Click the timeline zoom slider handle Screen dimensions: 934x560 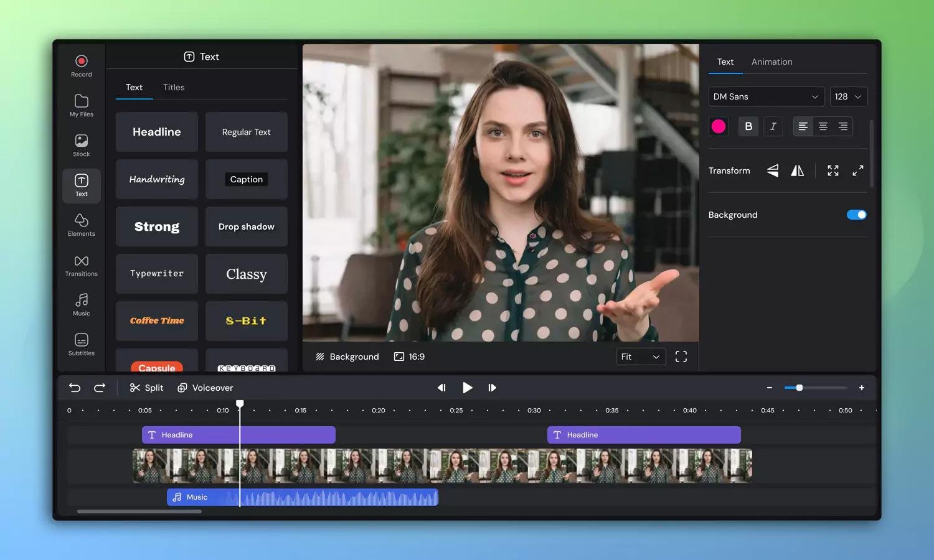800,388
